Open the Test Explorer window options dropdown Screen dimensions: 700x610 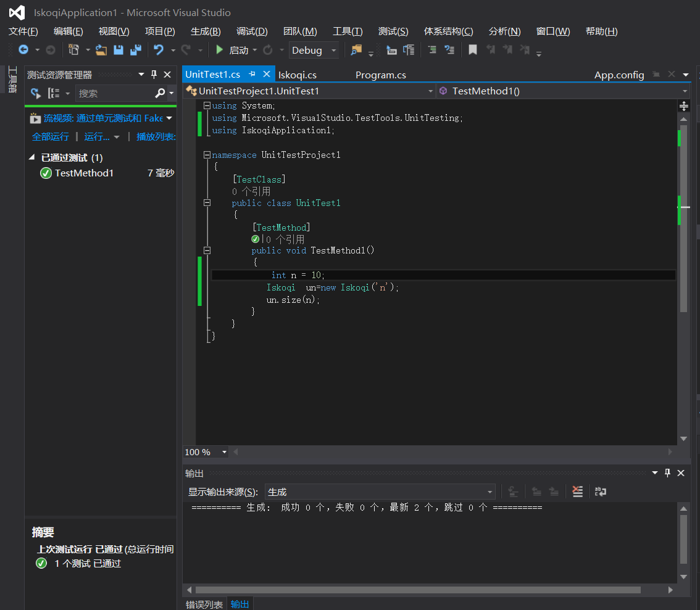click(141, 75)
